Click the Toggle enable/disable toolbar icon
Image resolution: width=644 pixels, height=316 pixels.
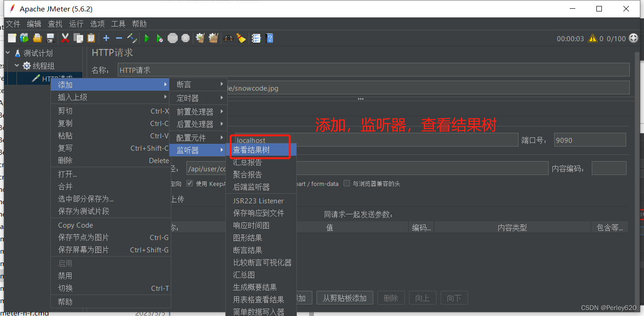coord(132,38)
